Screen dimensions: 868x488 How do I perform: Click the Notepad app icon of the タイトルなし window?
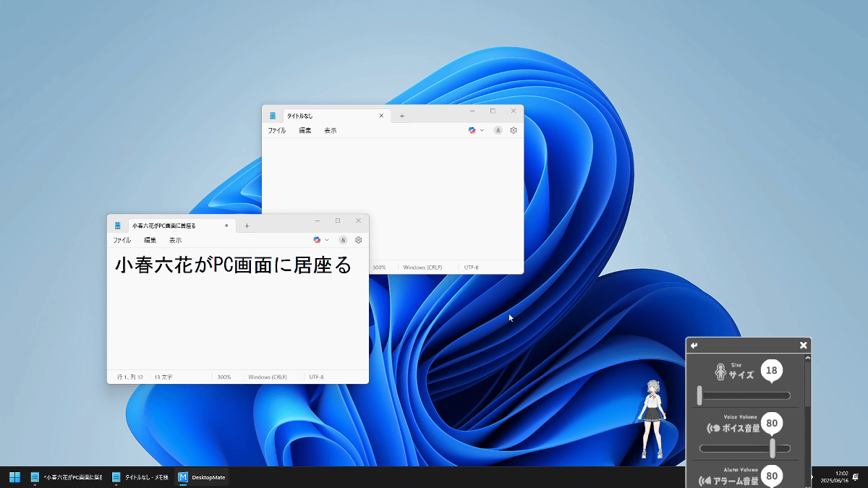click(x=273, y=116)
